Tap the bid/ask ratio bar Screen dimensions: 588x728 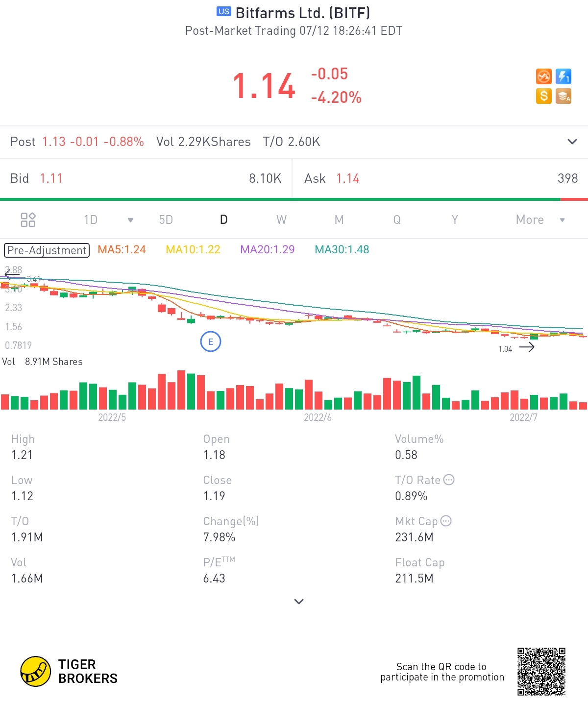(294, 199)
